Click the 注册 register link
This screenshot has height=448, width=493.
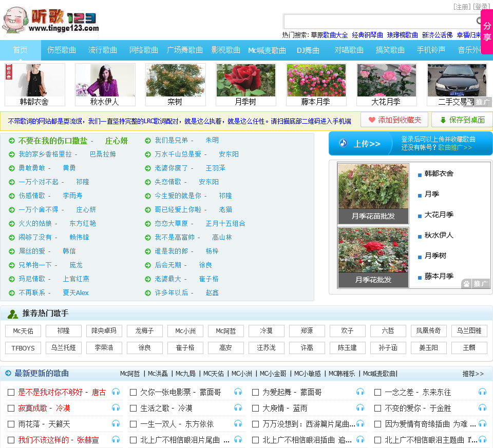462,7
